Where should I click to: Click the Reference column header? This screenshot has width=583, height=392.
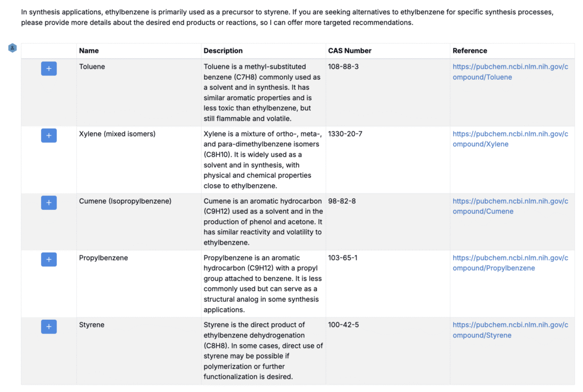coord(470,51)
